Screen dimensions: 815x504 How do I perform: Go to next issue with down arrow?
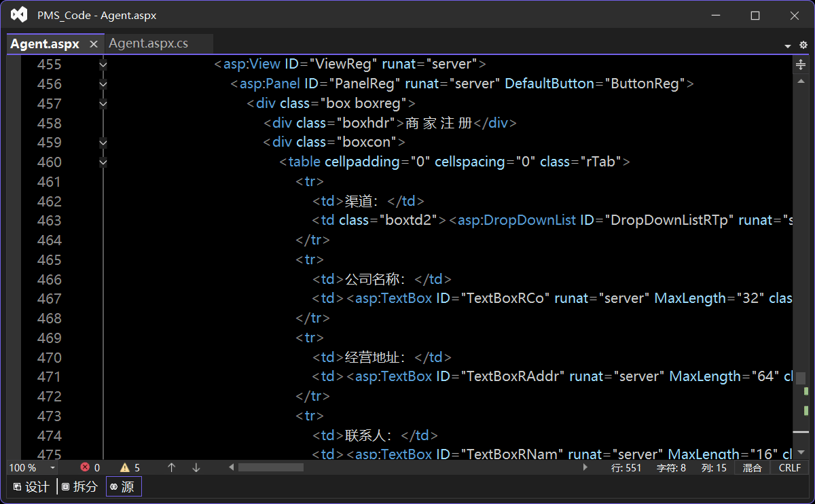pyautogui.click(x=196, y=467)
